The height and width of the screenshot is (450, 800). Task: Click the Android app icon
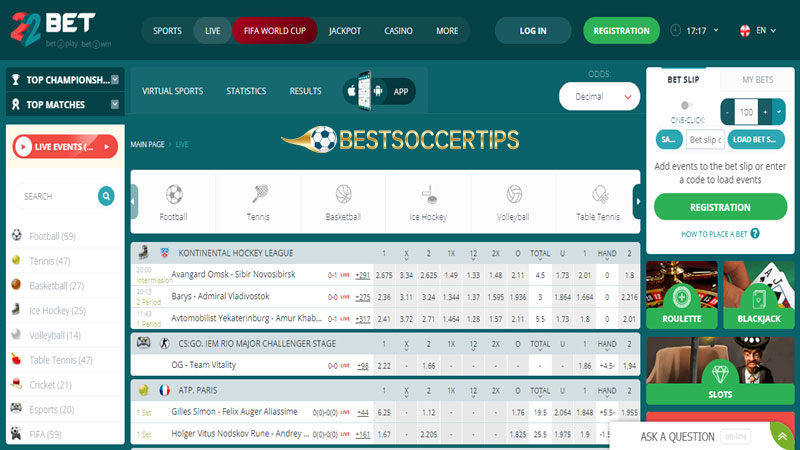click(x=378, y=91)
